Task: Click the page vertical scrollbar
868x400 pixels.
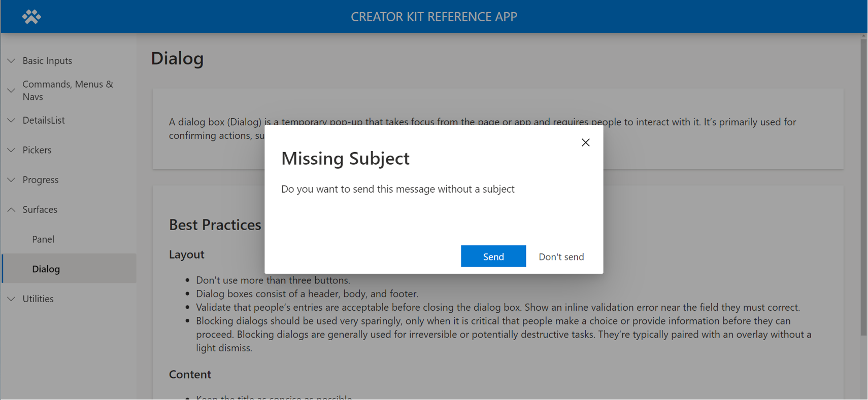Action: (863, 188)
